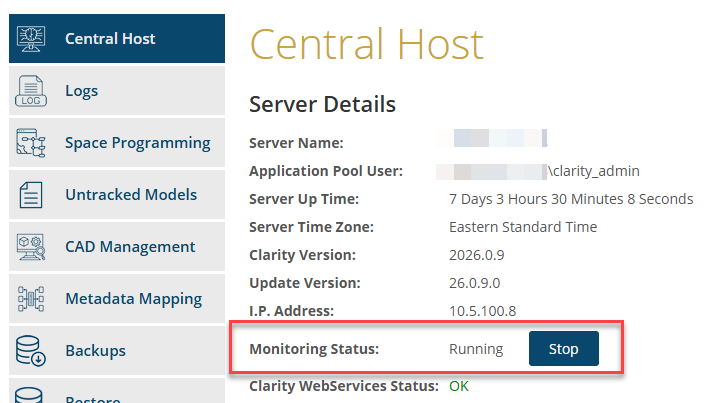Click the Clarity Version value 2026.0.9
This screenshot has height=403, width=713.
pyautogui.click(x=479, y=255)
